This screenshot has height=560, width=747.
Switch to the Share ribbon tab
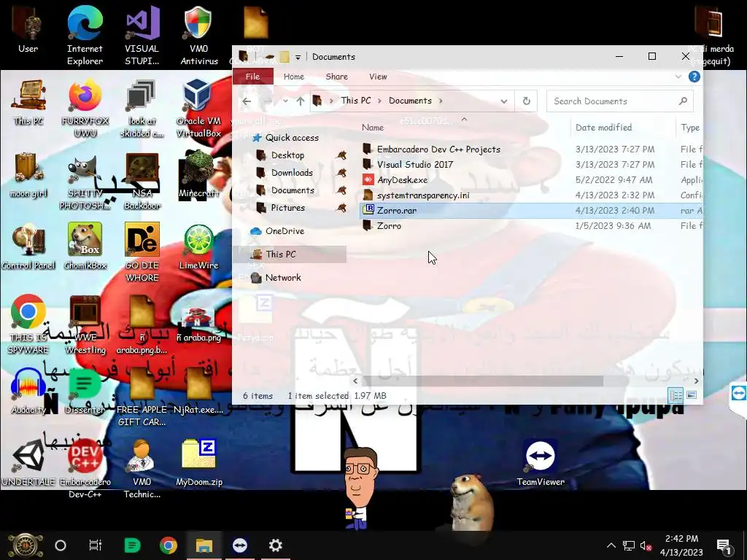(337, 77)
